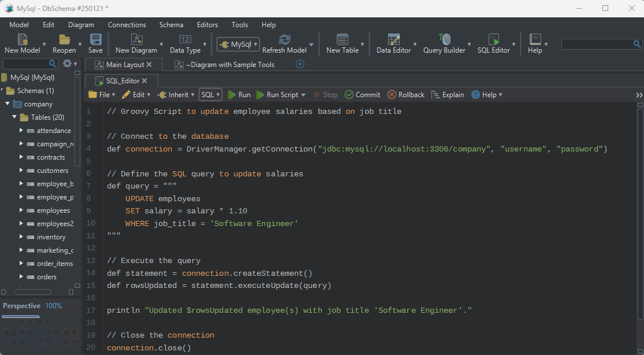Viewport: 644px width, 355px height.
Task: Open the Run Script dropdown arrow
Action: (x=303, y=95)
